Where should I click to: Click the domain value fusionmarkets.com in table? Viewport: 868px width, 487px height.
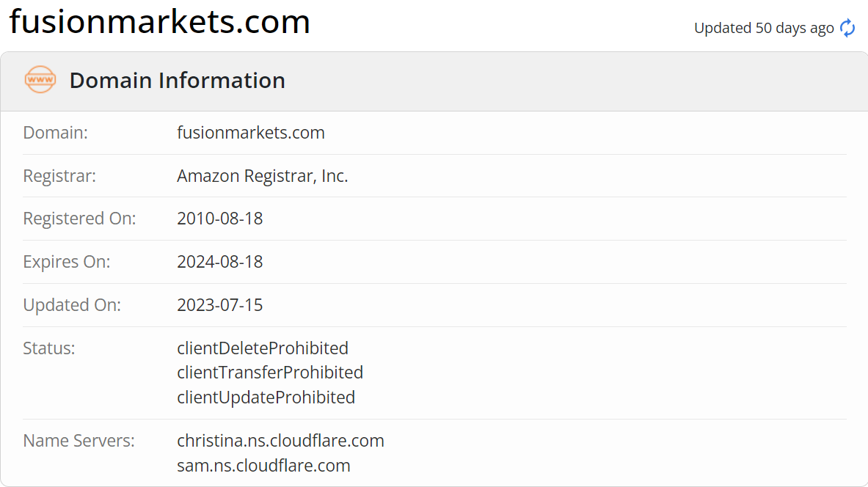(251, 133)
